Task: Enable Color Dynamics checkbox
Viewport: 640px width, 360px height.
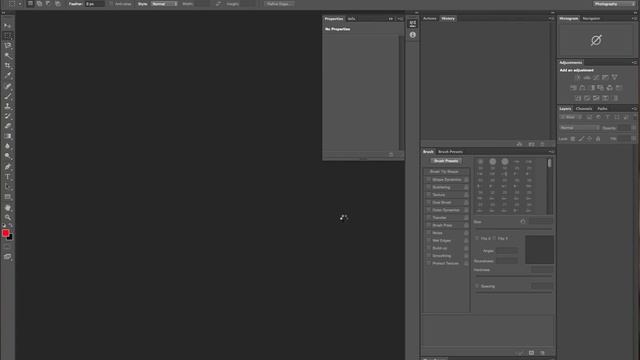Action: click(x=429, y=210)
